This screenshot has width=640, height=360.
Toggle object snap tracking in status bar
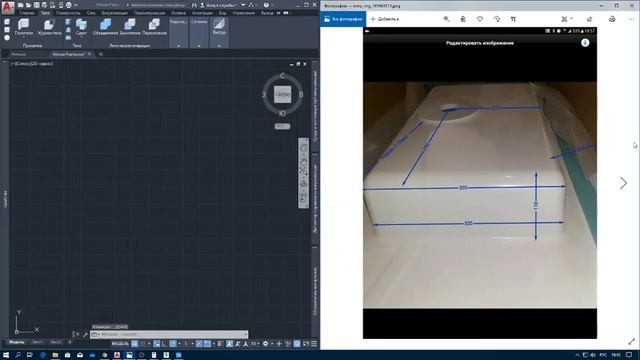point(199,344)
